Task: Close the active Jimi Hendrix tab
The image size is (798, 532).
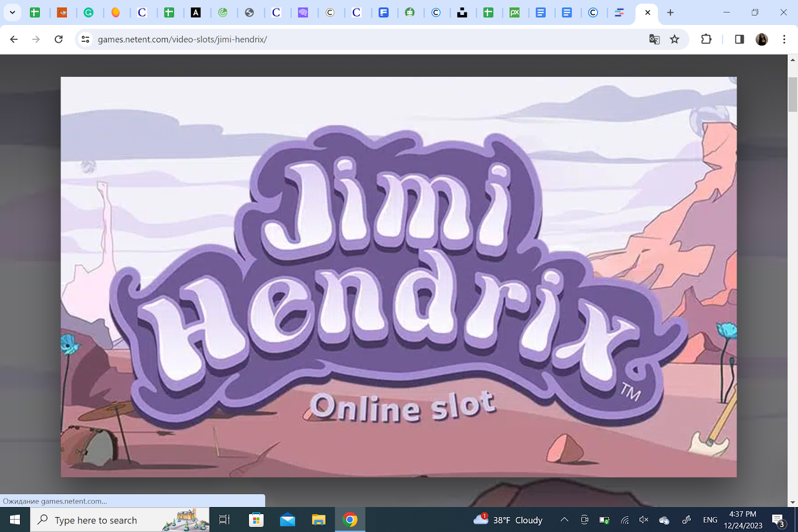Action: (647, 12)
